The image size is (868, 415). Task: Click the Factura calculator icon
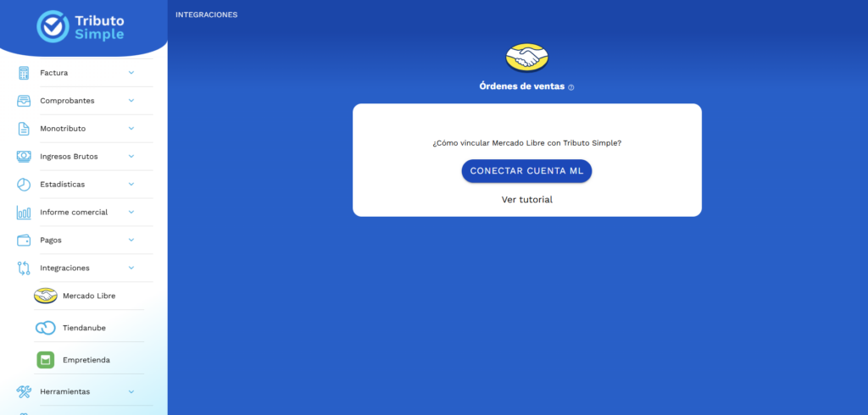24,73
